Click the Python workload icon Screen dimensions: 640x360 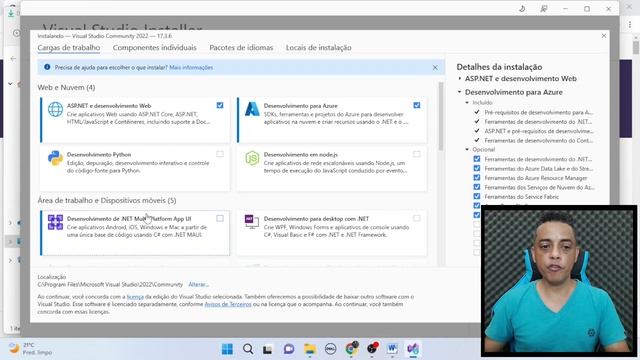click(55, 158)
